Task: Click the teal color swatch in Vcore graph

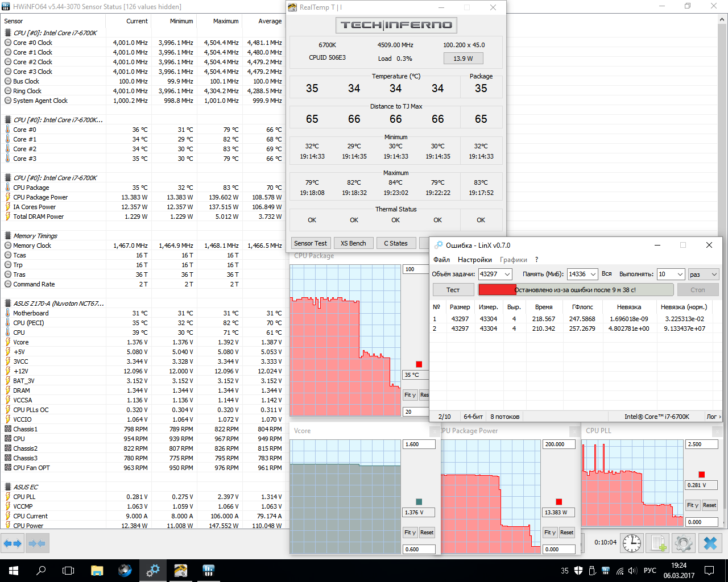Action: pyautogui.click(x=419, y=502)
